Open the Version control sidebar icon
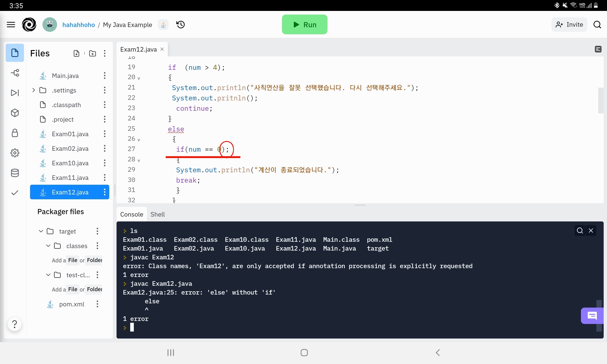The height and width of the screenshot is (364, 607). (15, 73)
